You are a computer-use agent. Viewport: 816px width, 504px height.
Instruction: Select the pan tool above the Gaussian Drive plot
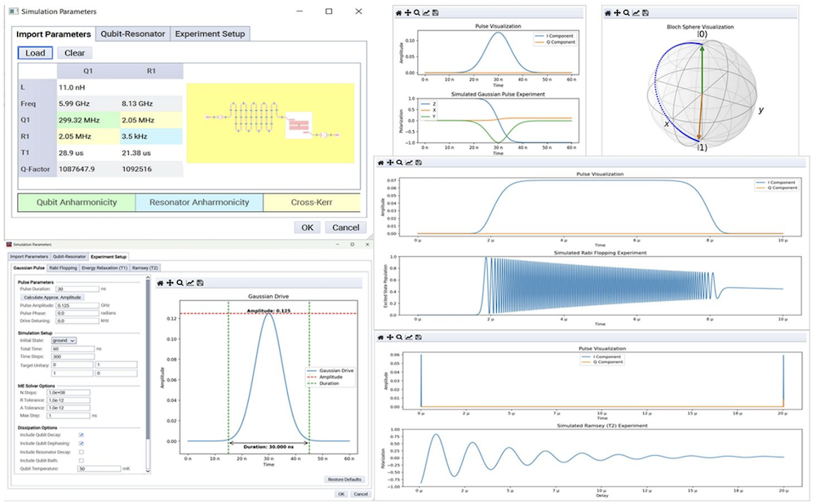tap(170, 283)
